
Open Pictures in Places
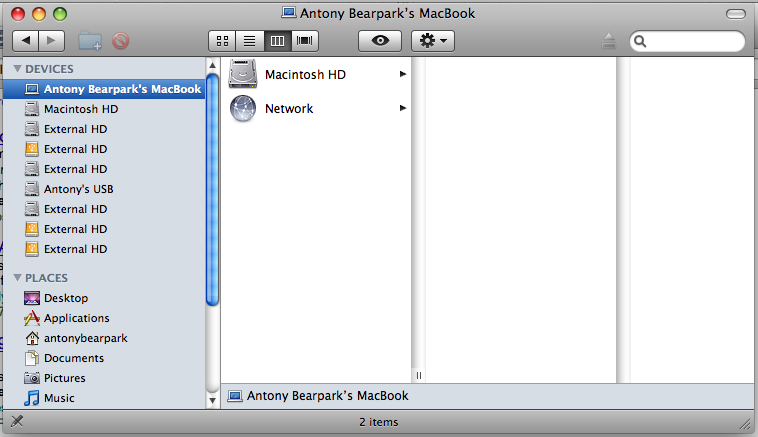pos(104,378)
